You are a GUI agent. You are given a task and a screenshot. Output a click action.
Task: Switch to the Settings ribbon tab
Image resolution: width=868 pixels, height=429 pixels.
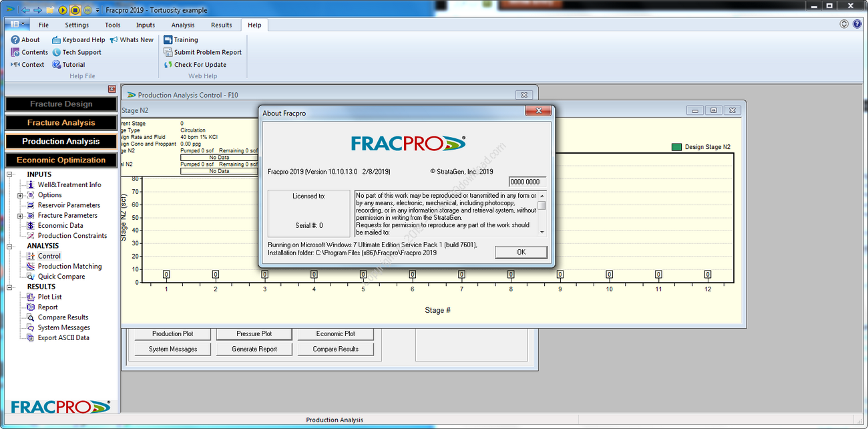(x=77, y=25)
